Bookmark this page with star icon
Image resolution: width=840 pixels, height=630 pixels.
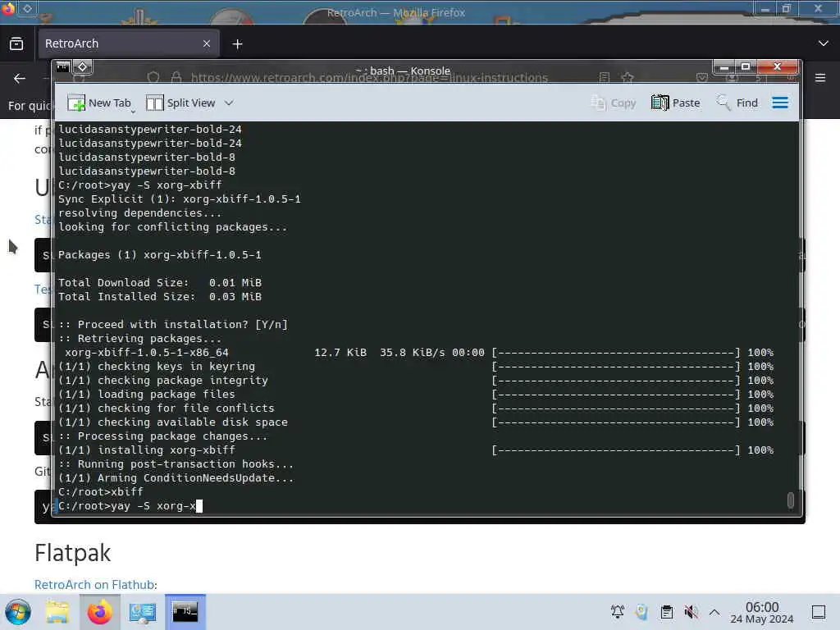628,78
